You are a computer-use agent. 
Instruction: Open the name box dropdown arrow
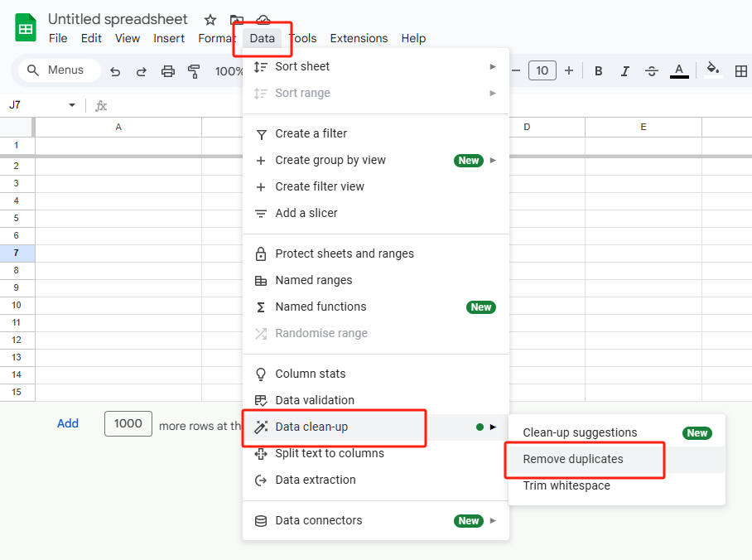[x=72, y=105]
